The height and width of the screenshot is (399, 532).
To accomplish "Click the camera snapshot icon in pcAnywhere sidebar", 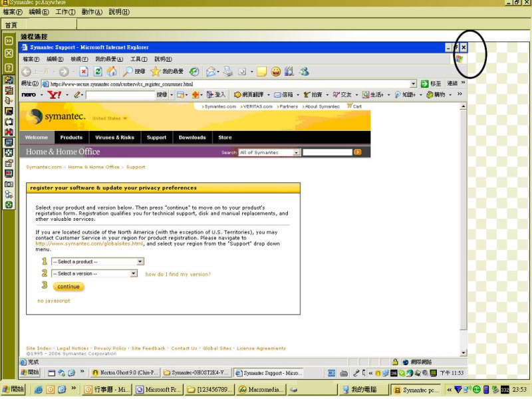I will [x=9, y=184].
